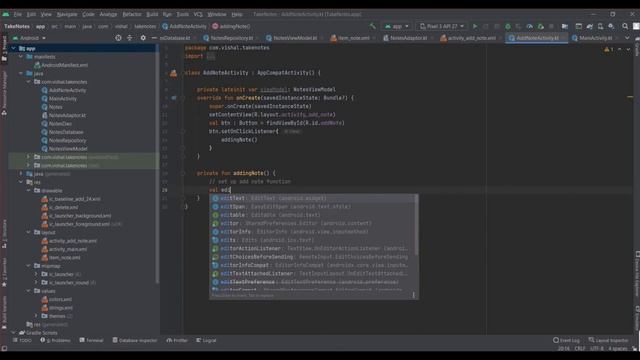Image resolution: width=640 pixels, height=360 pixels.
Task: Open the app run configuration dropdown
Action: (x=397, y=26)
